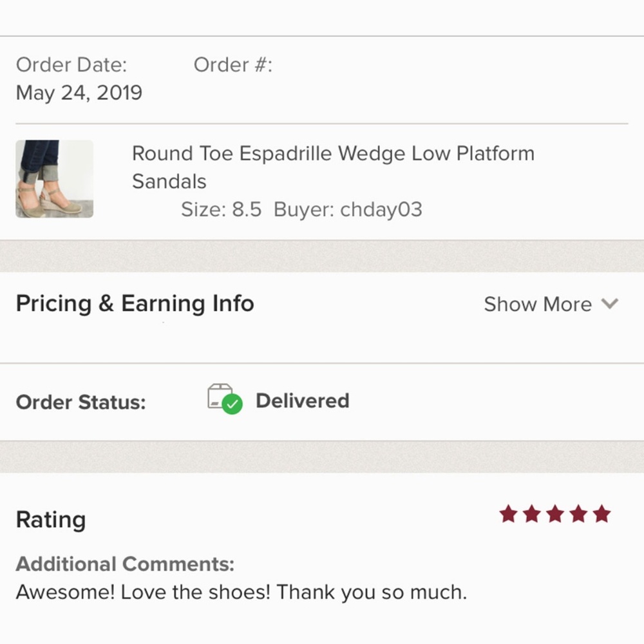Click the fifth rating star

(601, 514)
